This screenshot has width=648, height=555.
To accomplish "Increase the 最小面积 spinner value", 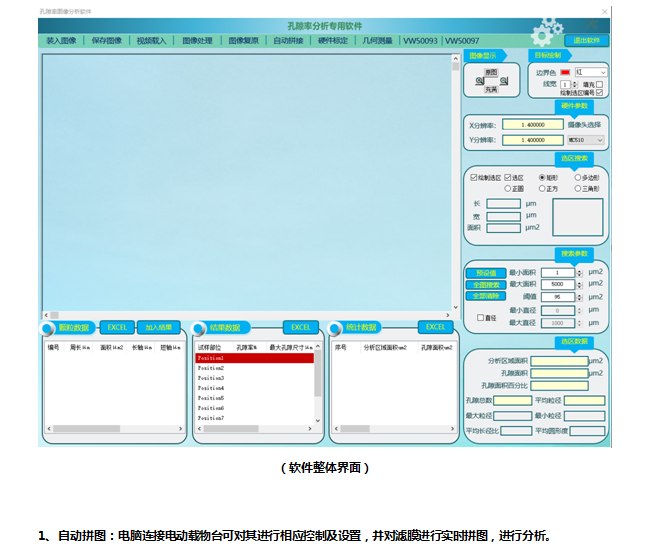I will (581, 270).
